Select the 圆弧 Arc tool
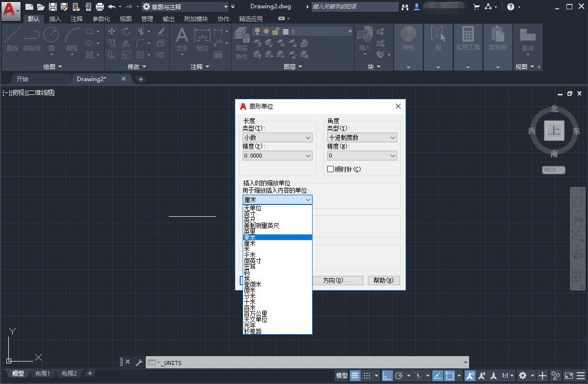588x384 pixels. (71, 39)
